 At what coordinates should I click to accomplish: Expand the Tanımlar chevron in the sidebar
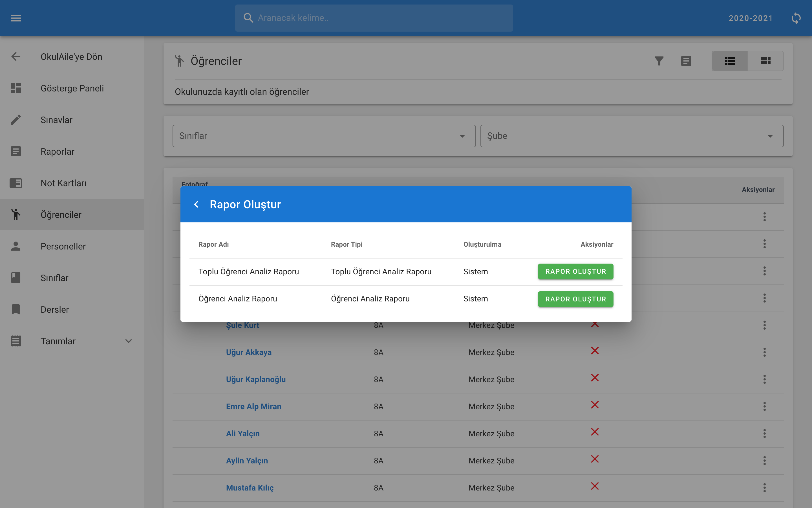click(x=129, y=341)
